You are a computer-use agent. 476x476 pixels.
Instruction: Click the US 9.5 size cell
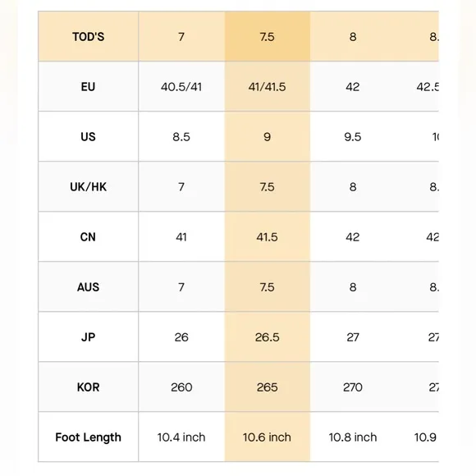click(x=353, y=136)
